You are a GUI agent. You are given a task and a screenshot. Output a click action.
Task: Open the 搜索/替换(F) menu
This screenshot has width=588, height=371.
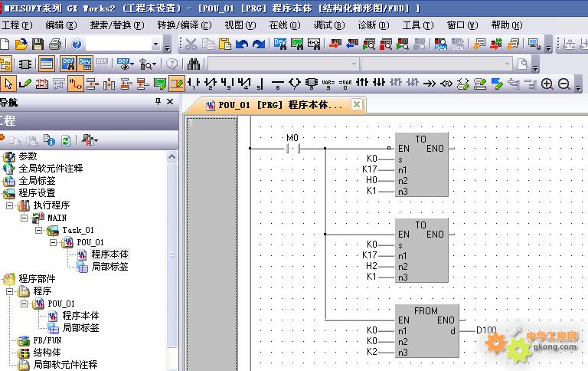coord(117,25)
